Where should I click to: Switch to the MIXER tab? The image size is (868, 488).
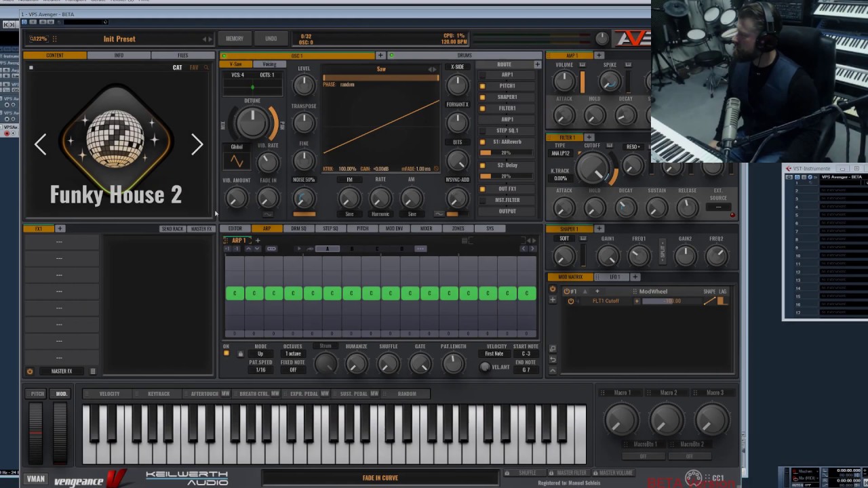426,228
